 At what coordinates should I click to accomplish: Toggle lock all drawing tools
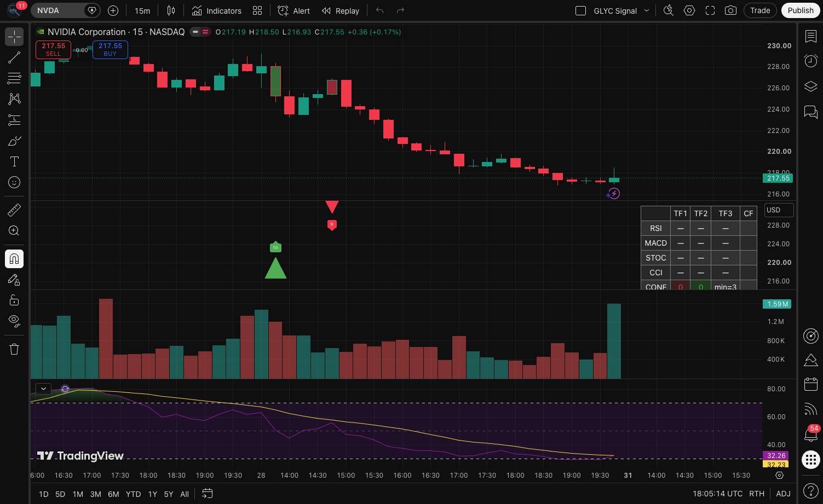pos(14,300)
